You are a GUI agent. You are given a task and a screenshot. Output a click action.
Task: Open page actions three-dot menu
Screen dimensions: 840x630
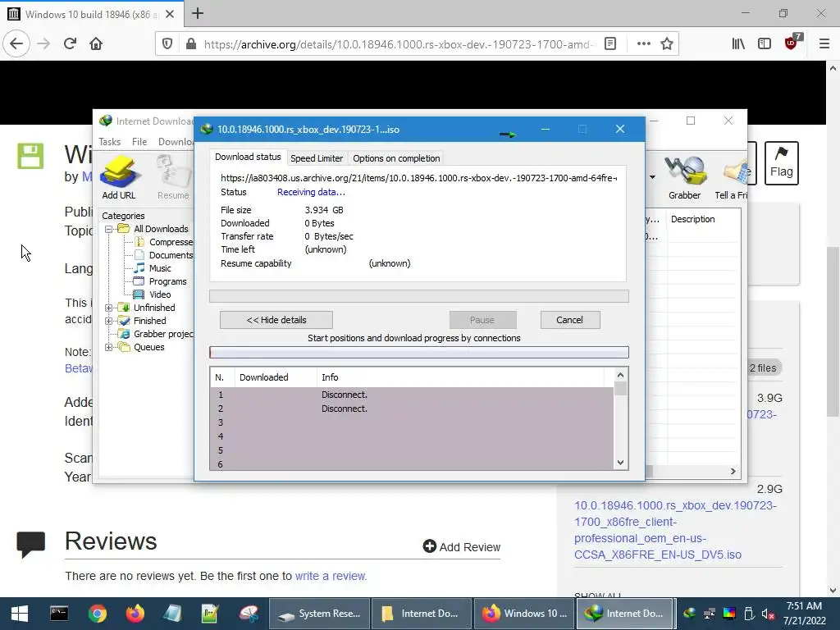point(643,44)
